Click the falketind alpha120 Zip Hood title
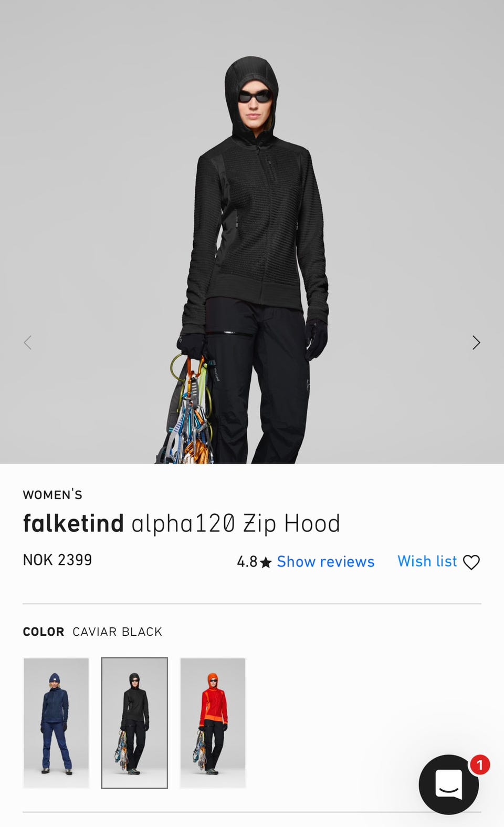The height and width of the screenshot is (827, 504). point(182,524)
